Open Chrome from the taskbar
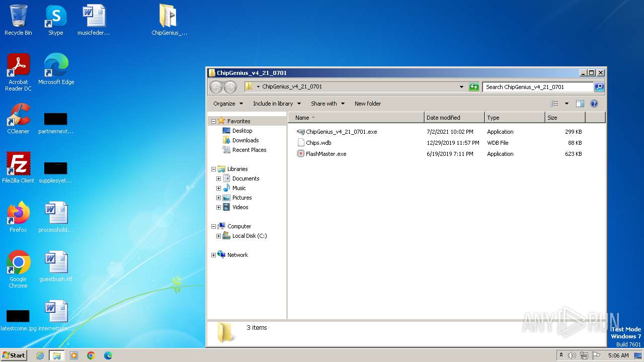 91,355
